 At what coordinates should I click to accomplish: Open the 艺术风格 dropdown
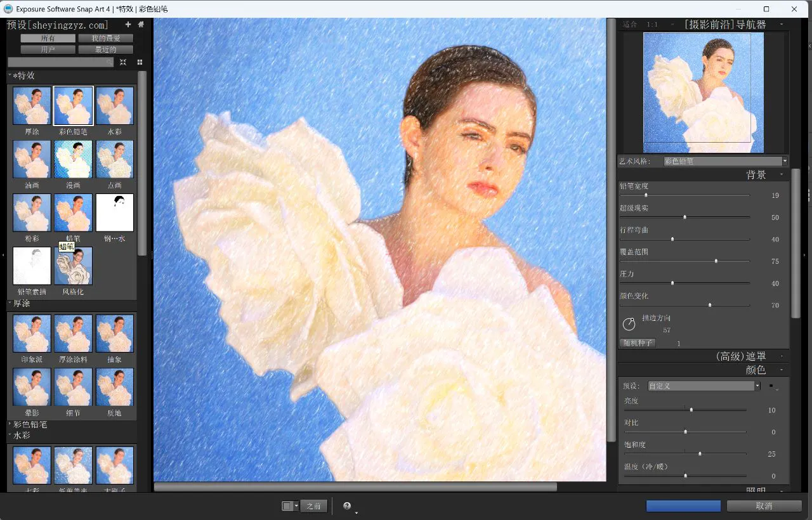[725, 161]
